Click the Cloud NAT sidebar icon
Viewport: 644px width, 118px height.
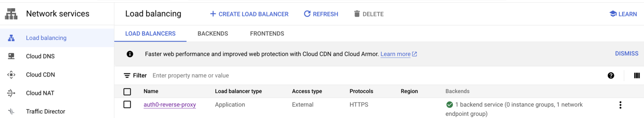(11, 93)
